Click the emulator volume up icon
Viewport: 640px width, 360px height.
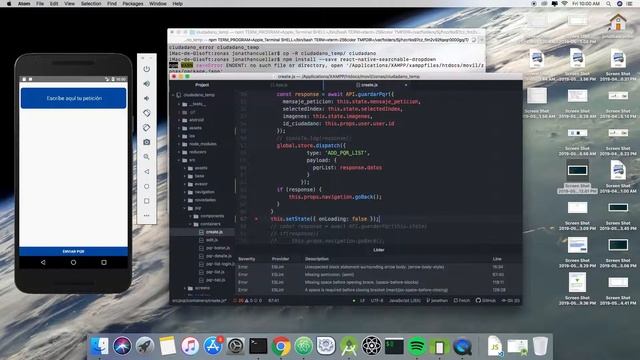[147, 84]
